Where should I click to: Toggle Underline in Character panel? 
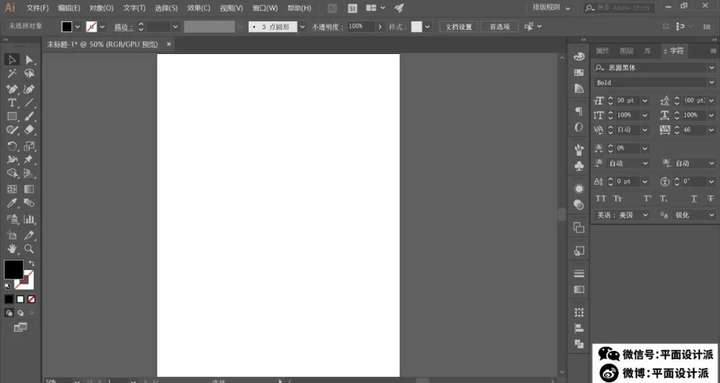(x=694, y=199)
